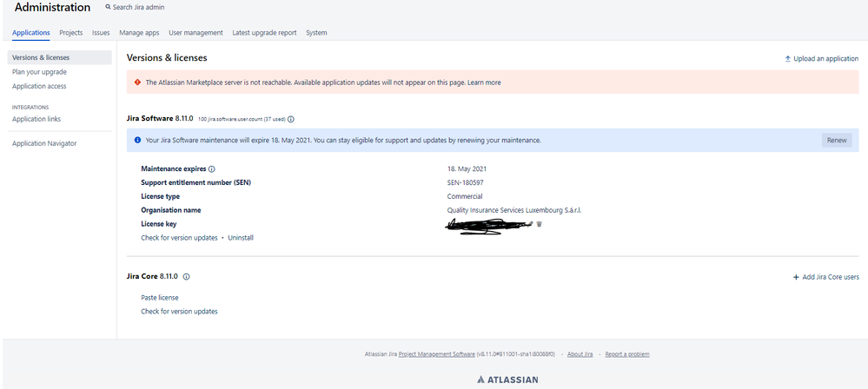Click the Organisation name label
The height and width of the screenshot is (389, 868).
coord(171,210)
